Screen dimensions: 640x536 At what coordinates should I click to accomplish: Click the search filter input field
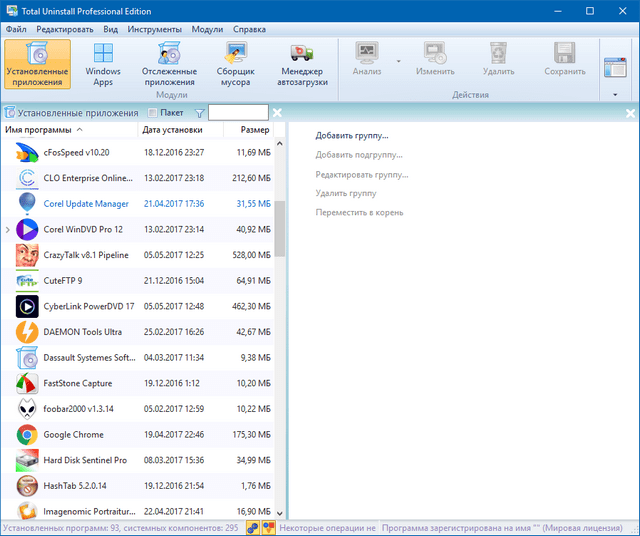point(238,113)
